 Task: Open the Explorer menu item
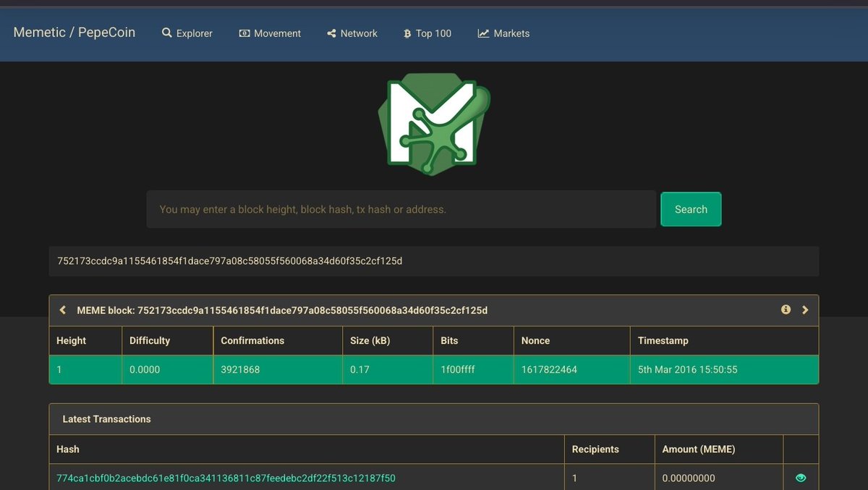coord(187,33)
